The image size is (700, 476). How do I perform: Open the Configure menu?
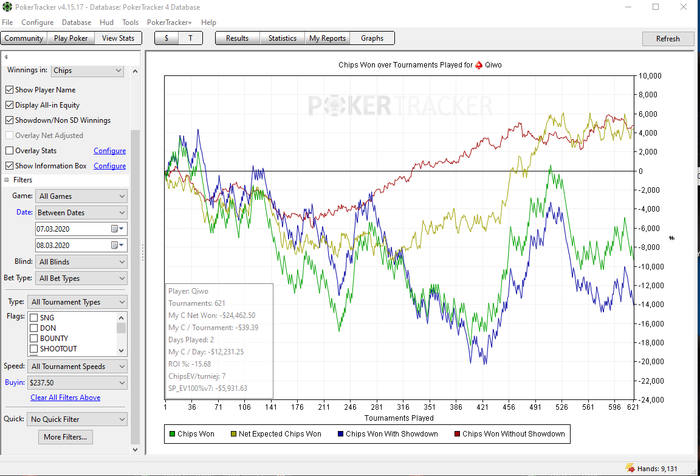[38, 22]
